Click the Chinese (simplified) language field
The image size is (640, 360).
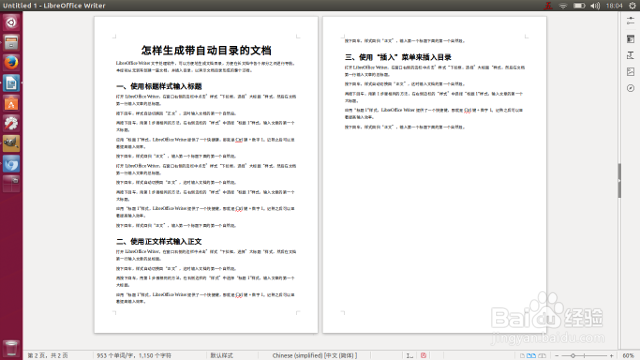[x=315, y=356]
